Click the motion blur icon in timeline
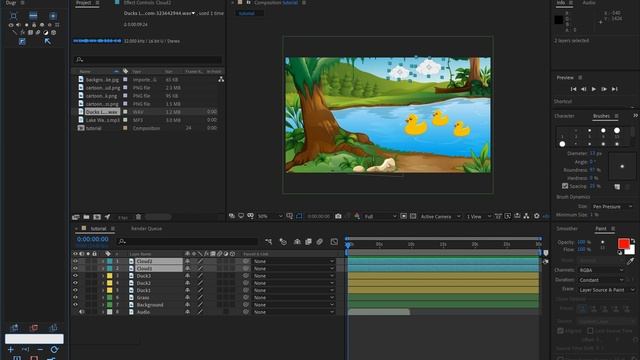640x360 pixels. click(320, 242)
